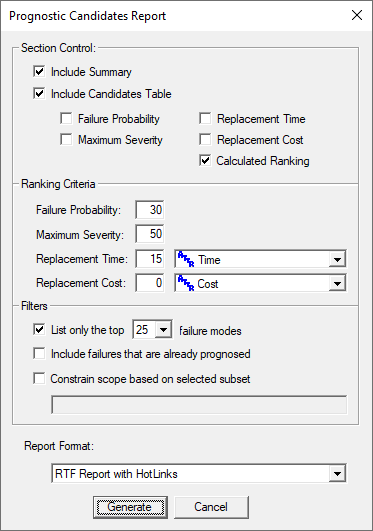Click the Replacement Cost weight field

coord(150,283)
